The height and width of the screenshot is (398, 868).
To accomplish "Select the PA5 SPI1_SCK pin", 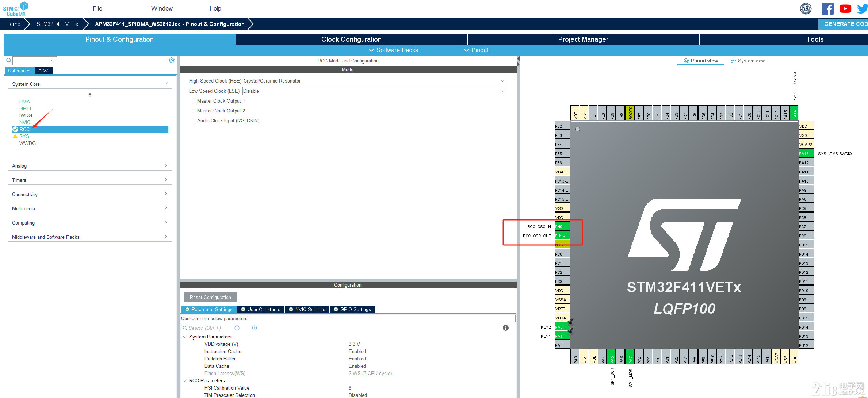I will pyautogui.click(x=611, y=357).
